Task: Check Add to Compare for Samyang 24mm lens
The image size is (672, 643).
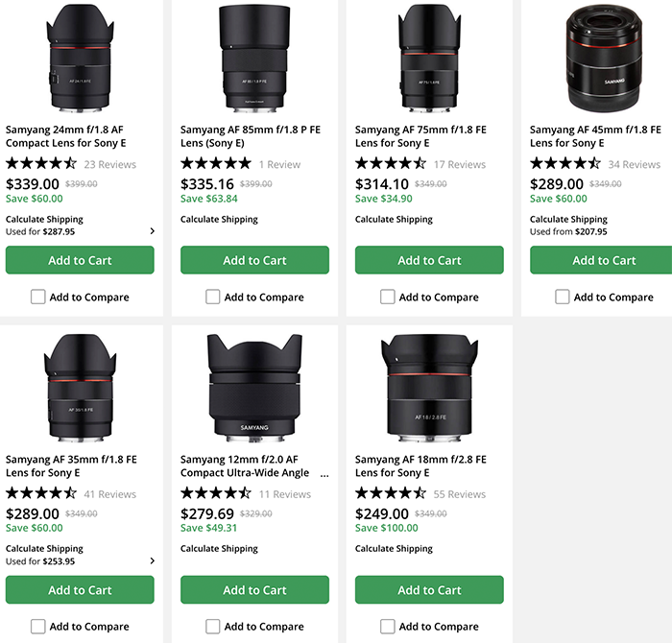Action: click(x=37, y=298)
